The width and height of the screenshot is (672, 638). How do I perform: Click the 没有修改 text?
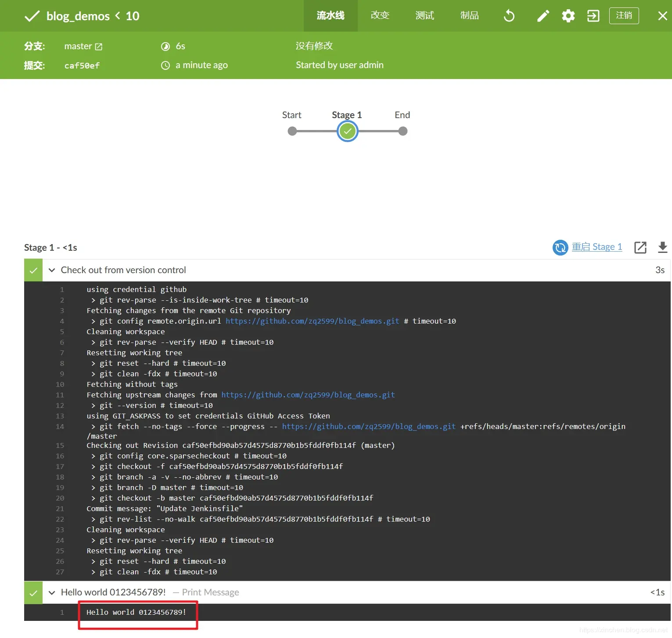(314, 46)
